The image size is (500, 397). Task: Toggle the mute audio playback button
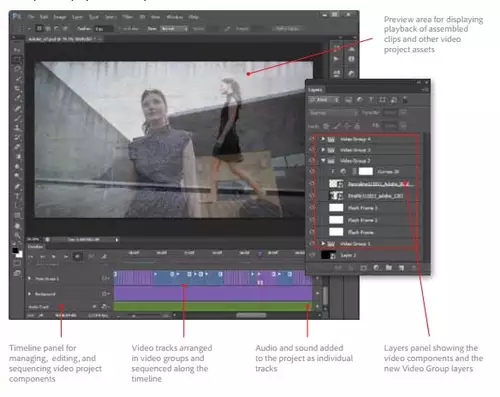pyautogui.click(x=77, y=256)
